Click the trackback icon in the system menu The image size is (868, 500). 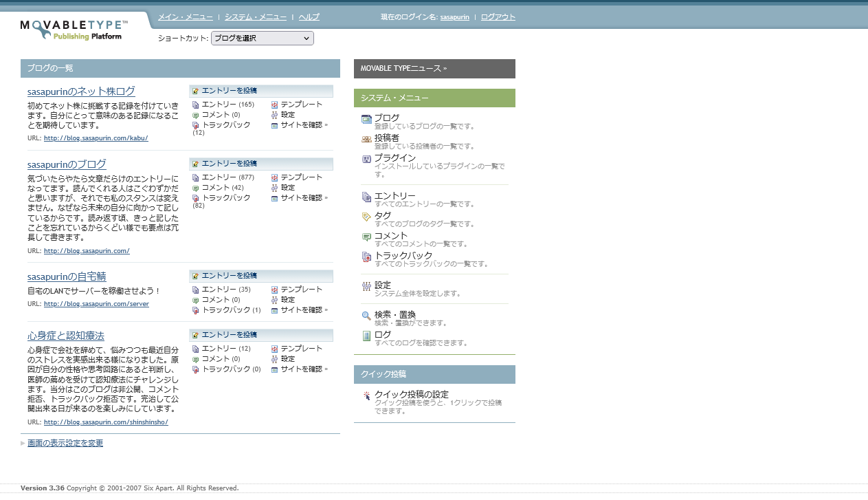point(366,257)
